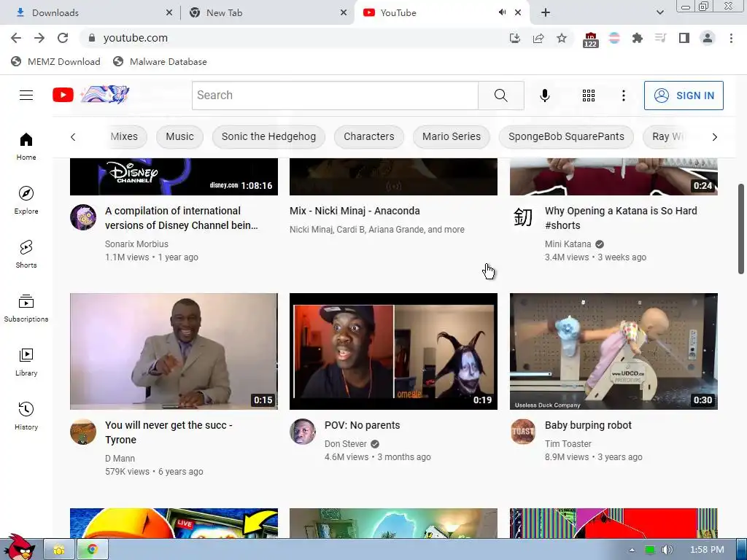The height and width of the screenshot is (560, 747).
Task: Open Why Opening a Katana video title
Action: [621, 218]
